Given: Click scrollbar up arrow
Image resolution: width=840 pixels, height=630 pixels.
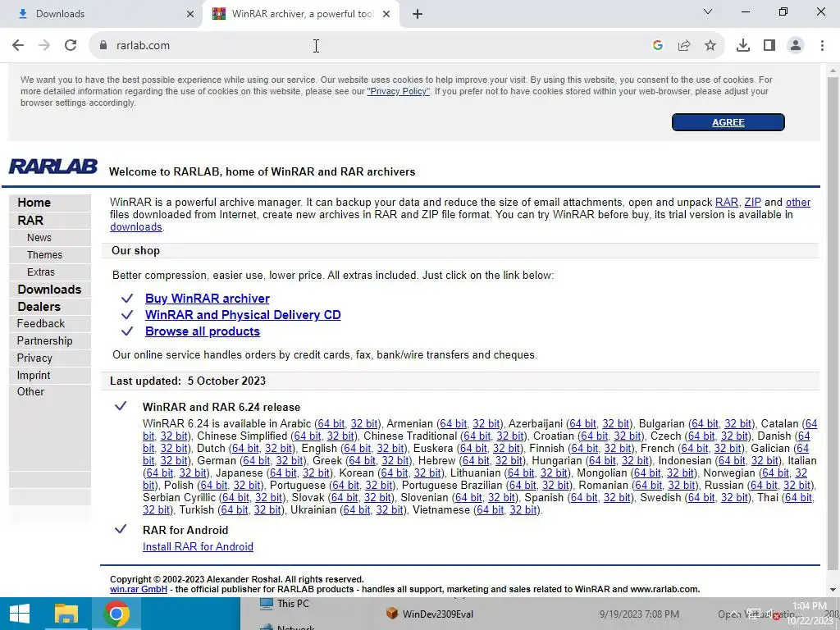Looking at the screenshot, I should click(x=833, y=71).
